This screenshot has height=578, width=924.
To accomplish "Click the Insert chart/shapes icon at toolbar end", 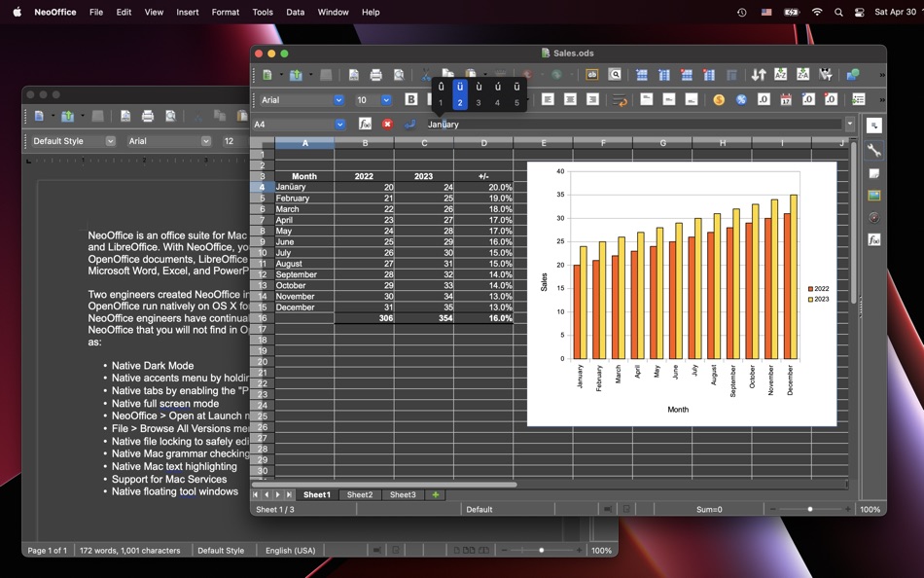I will point(853,74).
